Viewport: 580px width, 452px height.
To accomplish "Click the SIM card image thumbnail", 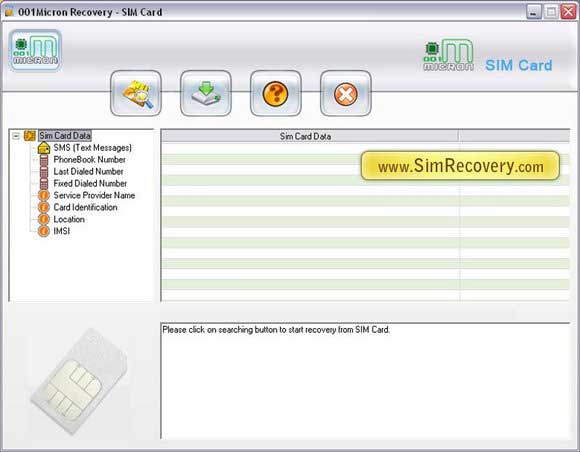I will point(79,381).
